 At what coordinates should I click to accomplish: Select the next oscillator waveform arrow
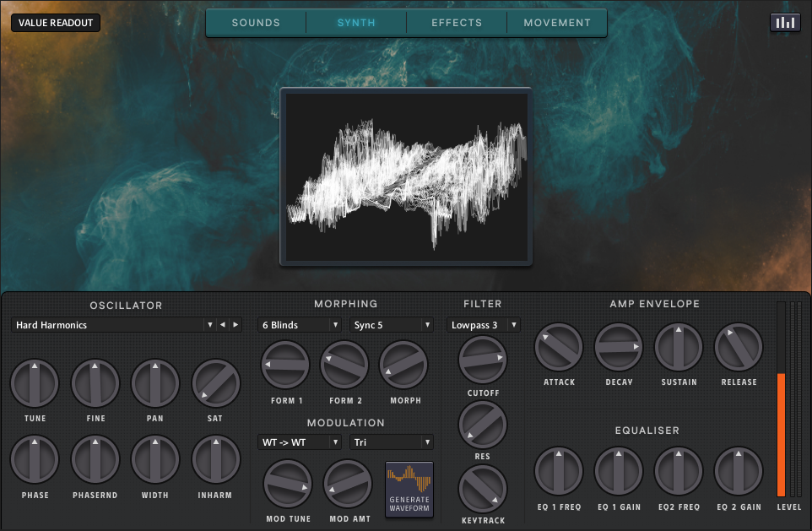[x=235, y=325]
